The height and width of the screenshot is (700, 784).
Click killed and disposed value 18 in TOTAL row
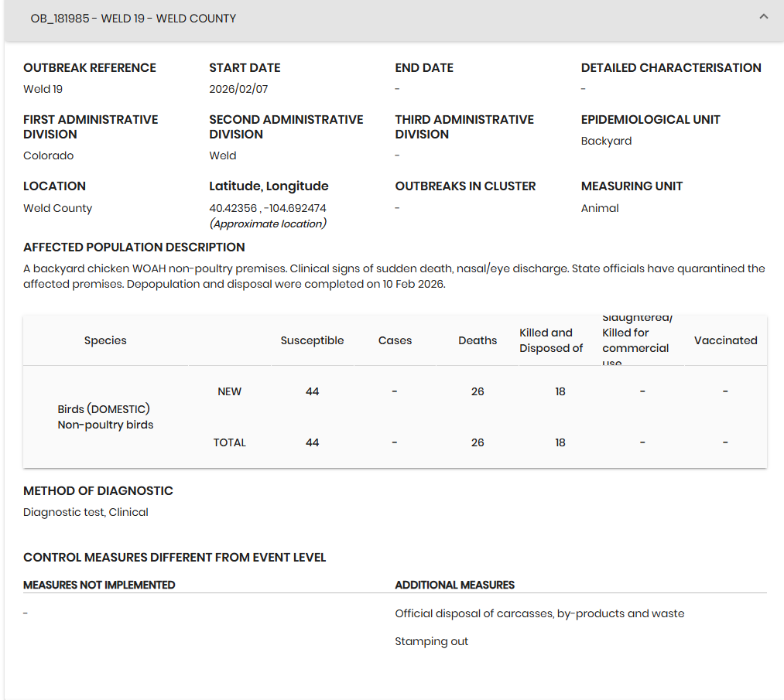(560, 442)
